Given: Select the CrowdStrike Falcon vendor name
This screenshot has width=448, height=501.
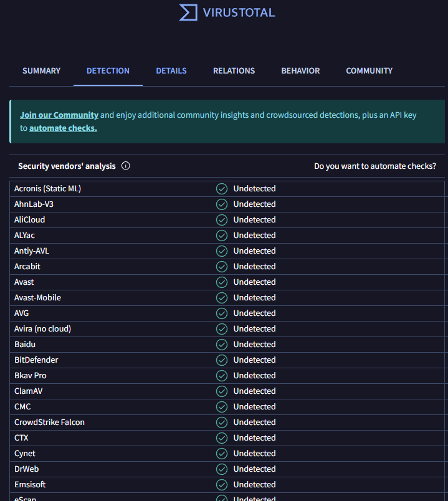Looking at the screenshot, I should 49,422.
